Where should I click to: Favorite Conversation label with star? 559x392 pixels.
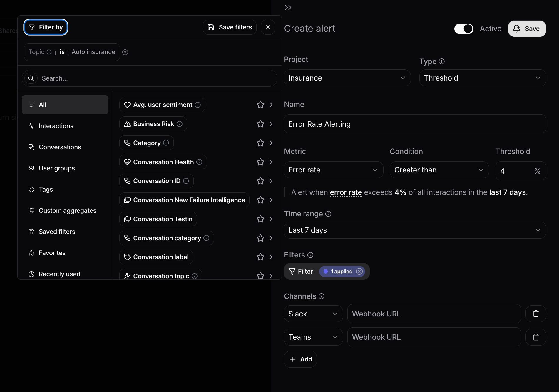pyautogui.click(x=260, y=257)
